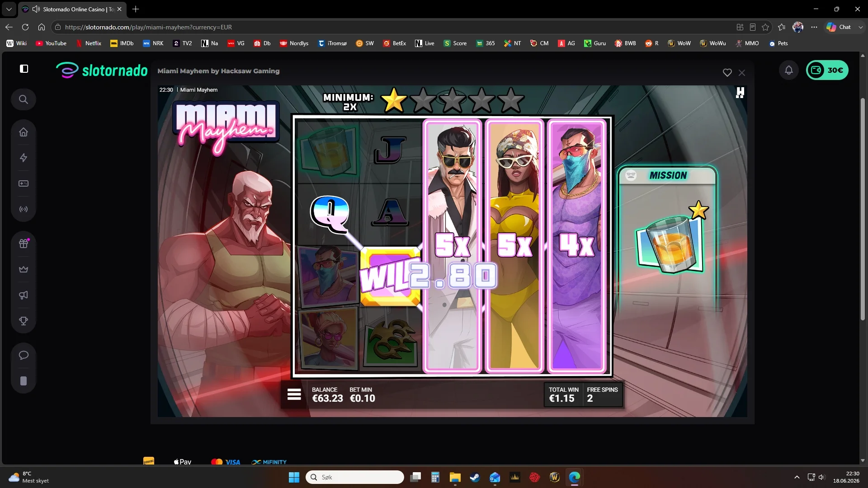This screenshot has height=488, width=868.
Task: Open the crown VIP sidebar icon
Action: click(24, 269)
